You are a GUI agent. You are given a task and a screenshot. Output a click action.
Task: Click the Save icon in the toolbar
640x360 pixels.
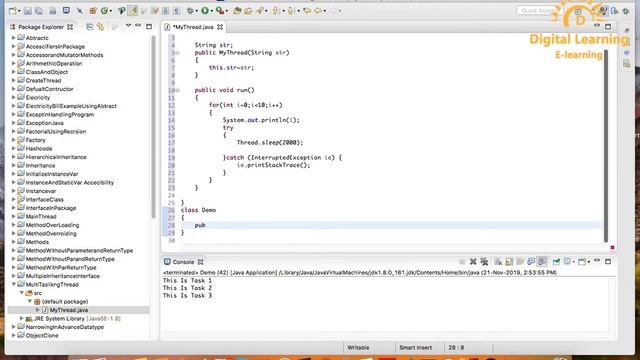click(27, 11)
